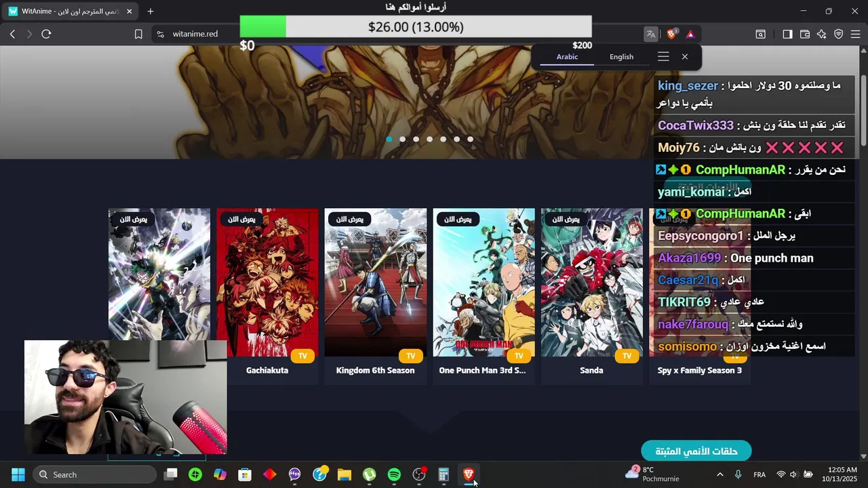Select the first highlighted carousel dot

tap(389, 139)
